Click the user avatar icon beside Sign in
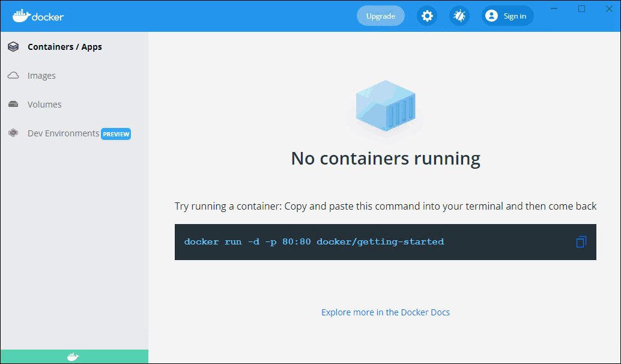This screenshot has height=364, width=621. pos(491,16)
